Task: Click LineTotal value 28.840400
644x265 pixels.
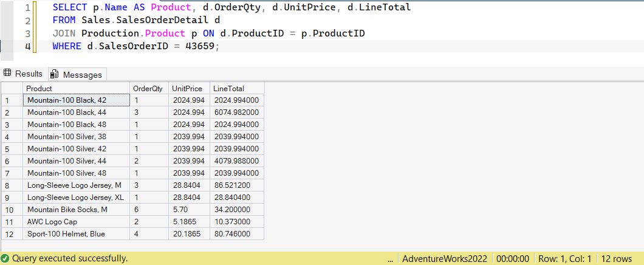Action: click(x=236, y=197)
